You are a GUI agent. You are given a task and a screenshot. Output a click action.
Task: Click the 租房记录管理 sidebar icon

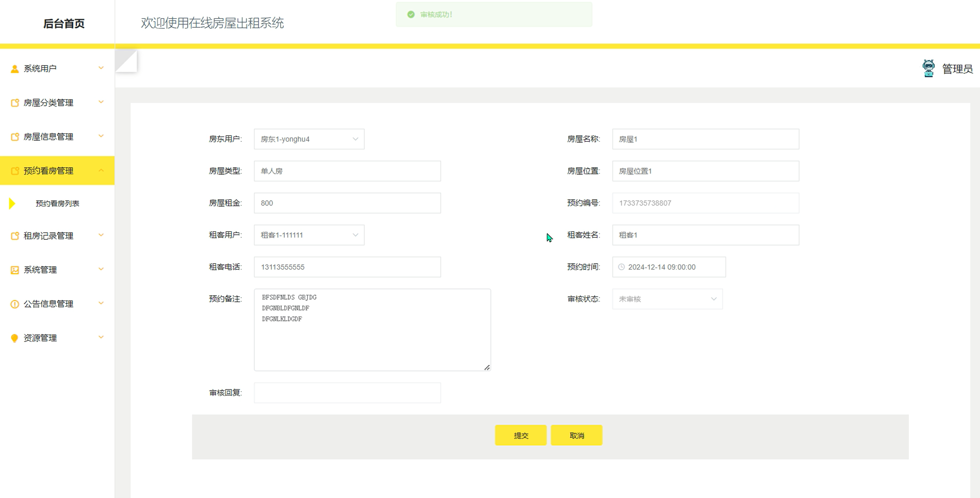click(15, 236)
